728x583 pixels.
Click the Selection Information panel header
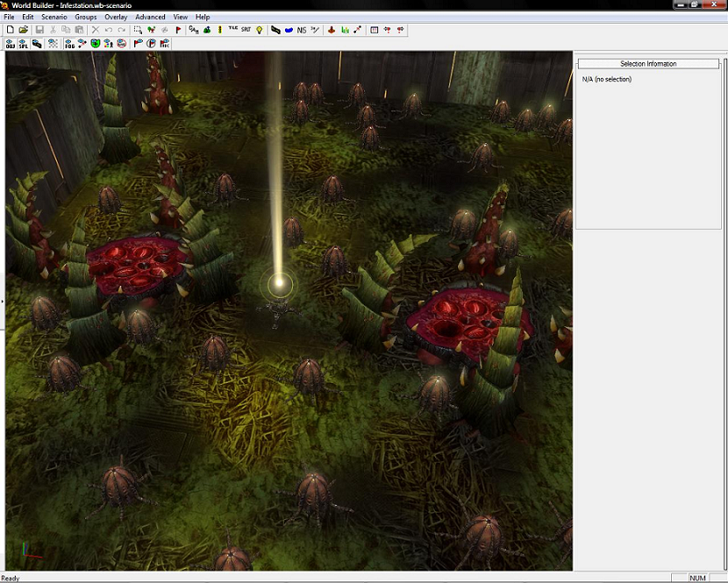648,64
